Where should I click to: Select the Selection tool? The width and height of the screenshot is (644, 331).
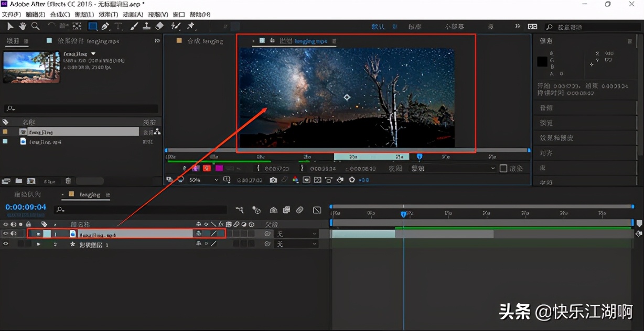pos(9,26)
